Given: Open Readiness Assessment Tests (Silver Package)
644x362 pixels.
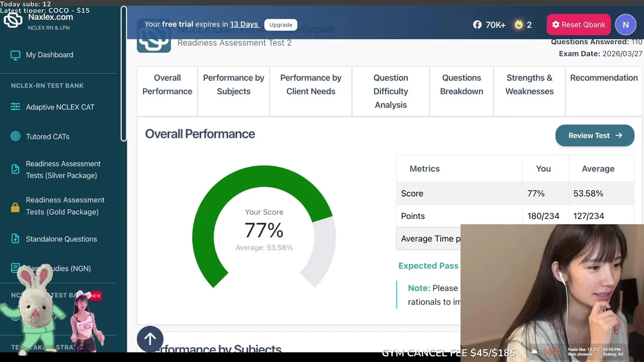Looking at the screenshot, I should tap(63, 169).
